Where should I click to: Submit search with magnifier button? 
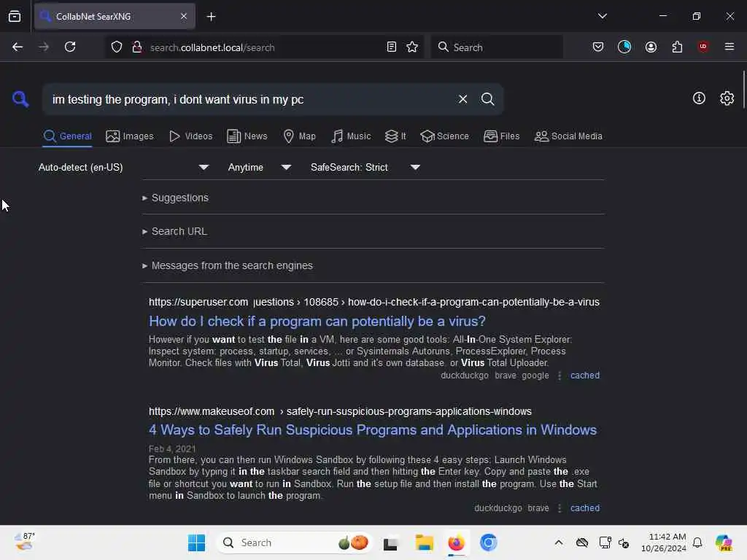click(487, 99)
